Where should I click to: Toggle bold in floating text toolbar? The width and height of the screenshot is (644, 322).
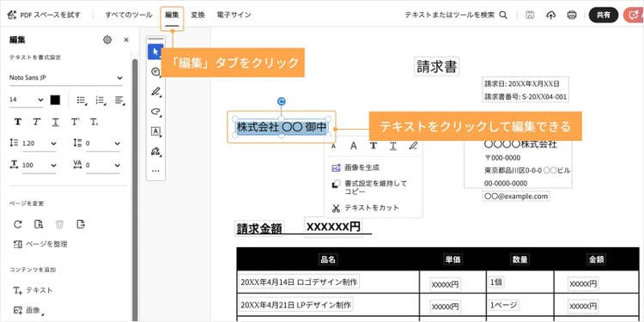(374, 146)
